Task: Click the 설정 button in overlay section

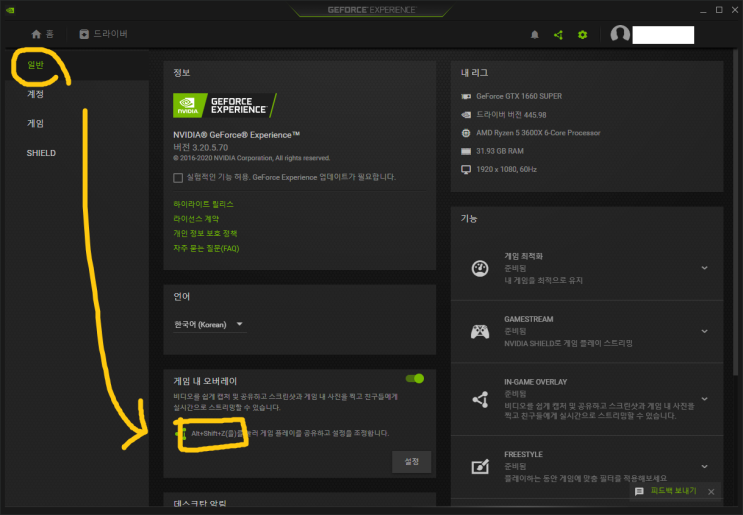Action: 411,461
